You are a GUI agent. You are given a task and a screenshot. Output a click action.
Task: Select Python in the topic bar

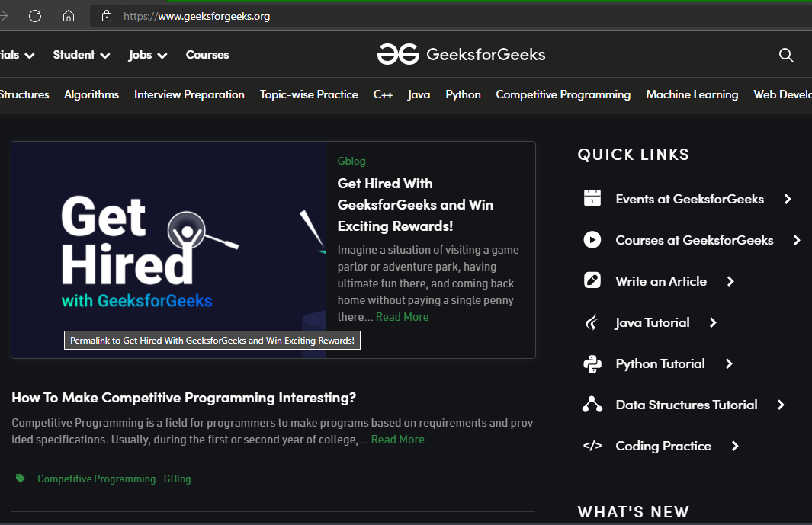click(463, 94)
